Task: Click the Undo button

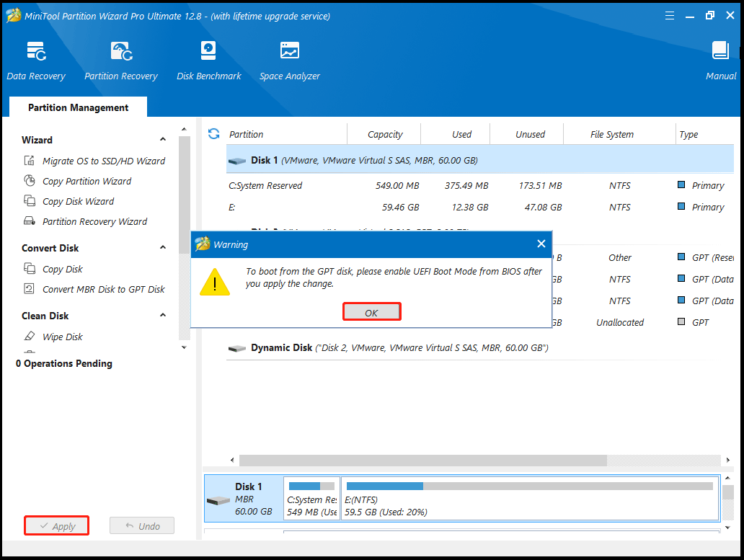Action: 142,526
